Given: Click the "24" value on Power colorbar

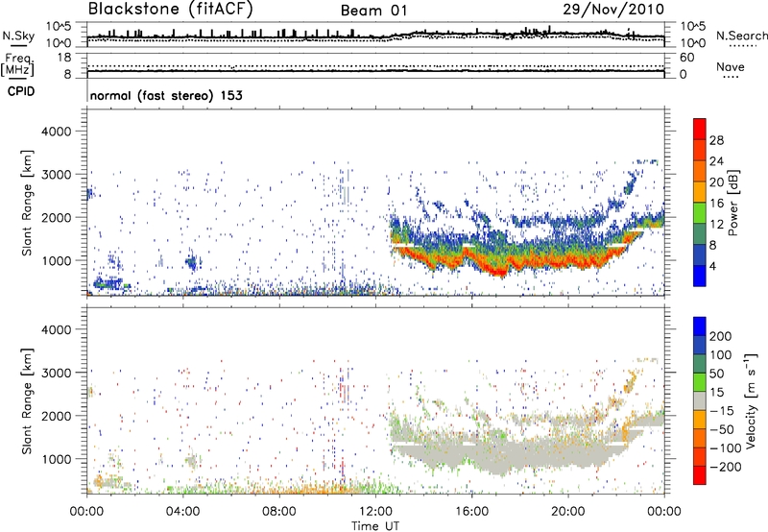Looking at the screenshot, I should pos(716,161).
